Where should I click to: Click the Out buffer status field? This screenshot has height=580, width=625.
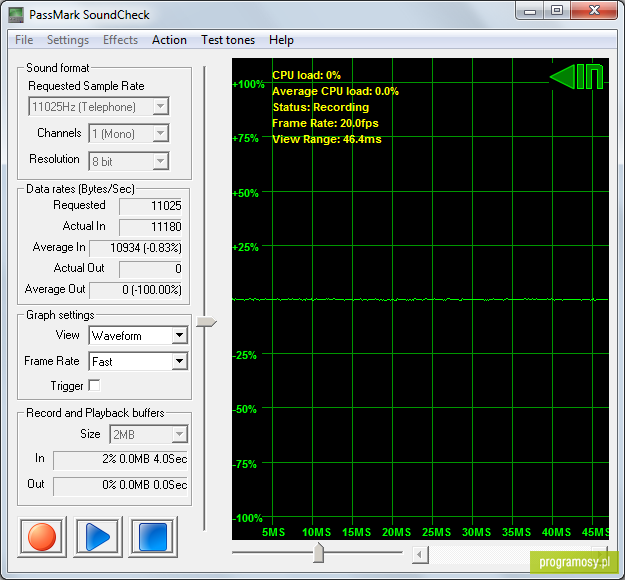pyautogui.click(x=120, y=486)
